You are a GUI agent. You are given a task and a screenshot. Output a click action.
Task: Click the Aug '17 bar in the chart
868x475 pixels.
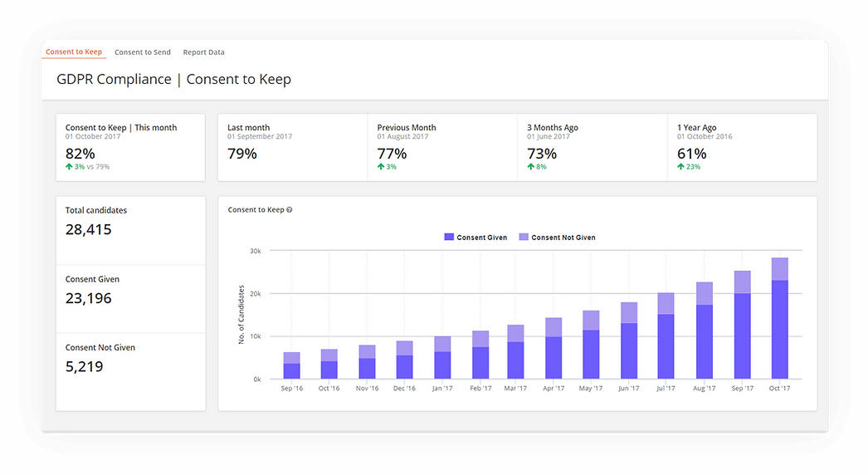705,331
